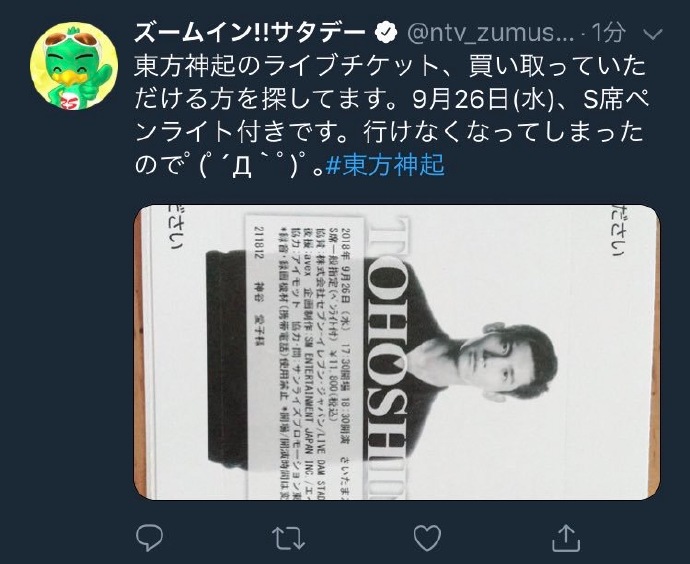This screenshot has width=690, height=564.
Task: Open the 1分 timestamp of the tweet
Action: click(x=609, y=32)
